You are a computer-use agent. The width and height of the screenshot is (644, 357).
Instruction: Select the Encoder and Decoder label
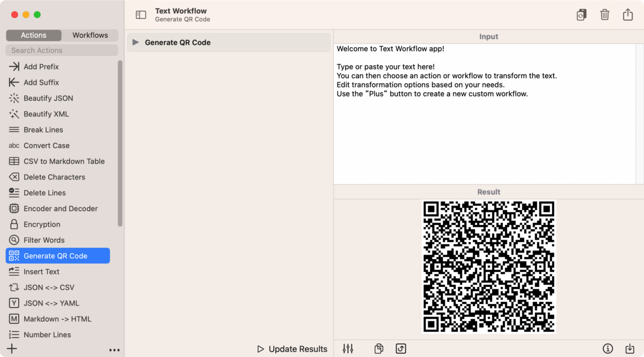pos(61,209)
